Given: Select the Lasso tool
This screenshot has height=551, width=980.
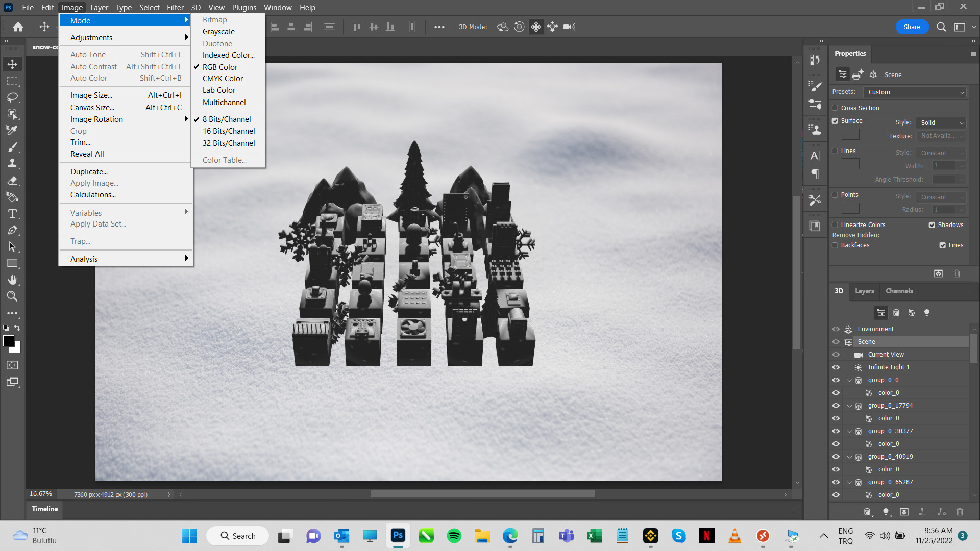Looking at the screenshot, I should [x=12, y=97].
